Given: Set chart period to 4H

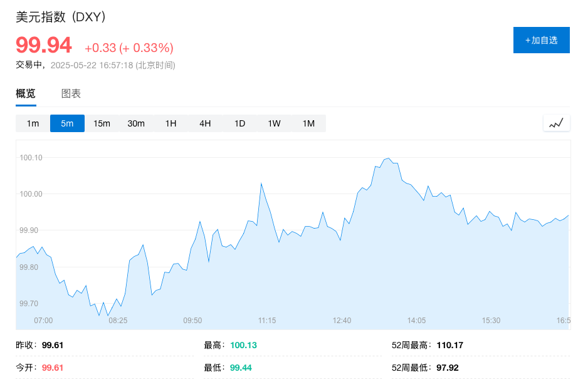Looking at the screenshot, I should [205, 123].
